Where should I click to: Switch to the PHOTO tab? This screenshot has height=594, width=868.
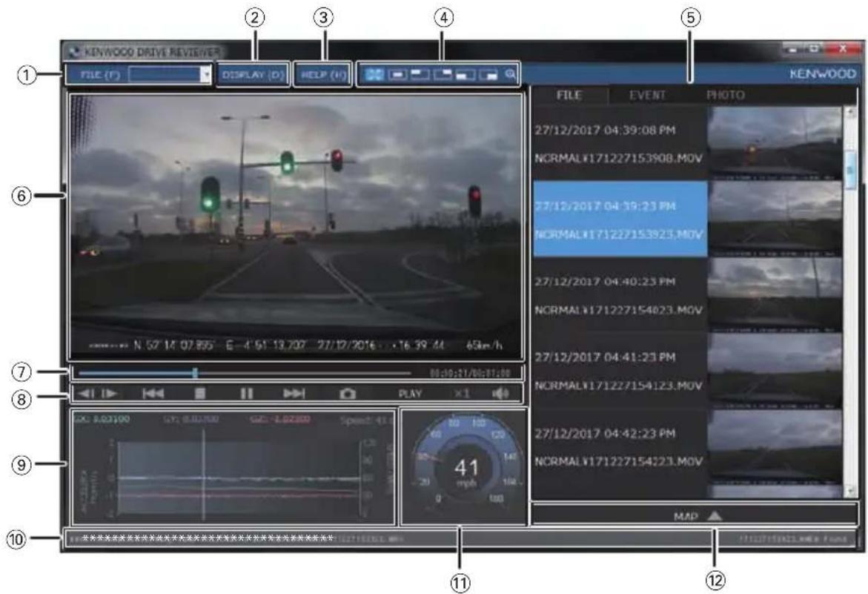tap(725, 95)
